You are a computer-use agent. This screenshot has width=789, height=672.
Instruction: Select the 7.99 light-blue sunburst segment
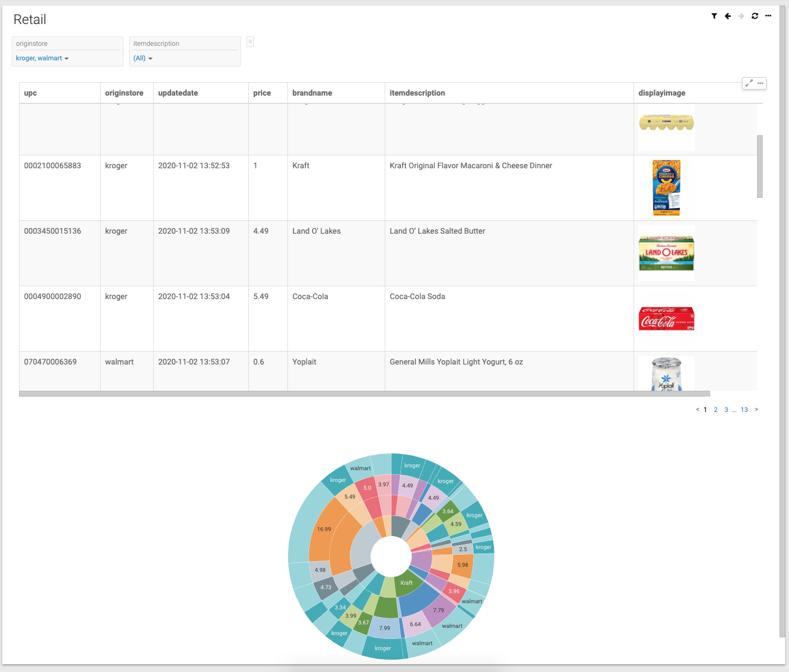(384, 628)
